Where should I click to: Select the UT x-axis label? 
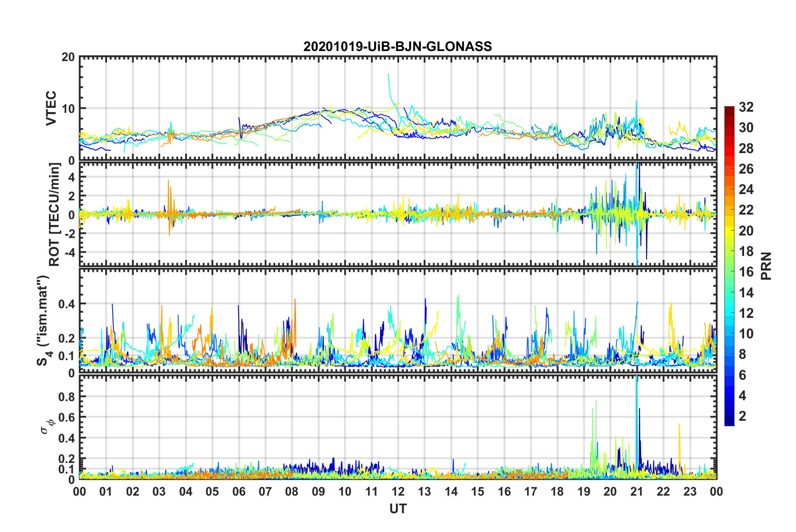point(398,509)
